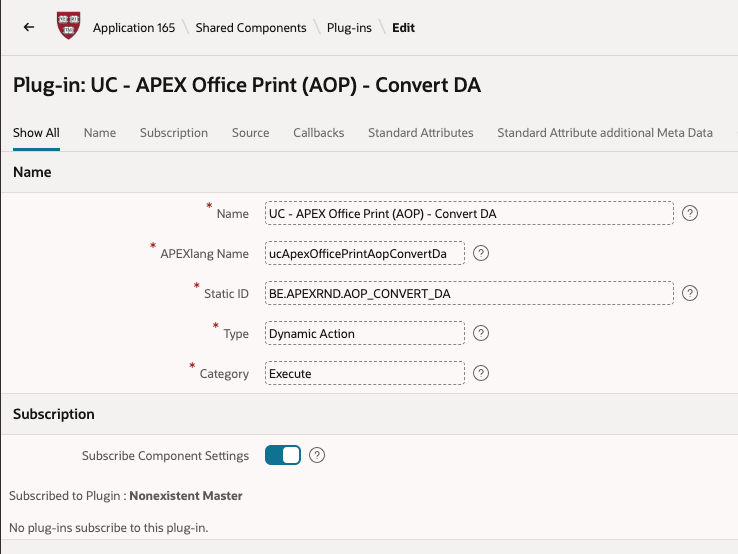The width and height of the screenshot is (738, 554).
Task: Toggle the Subscribe Component Settings switch
Action: point(283,455)
